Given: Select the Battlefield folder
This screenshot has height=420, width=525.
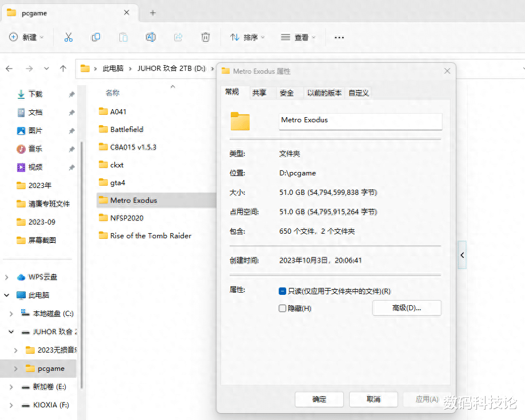Looking at the screenshot, I should click(x=127, y=129).
